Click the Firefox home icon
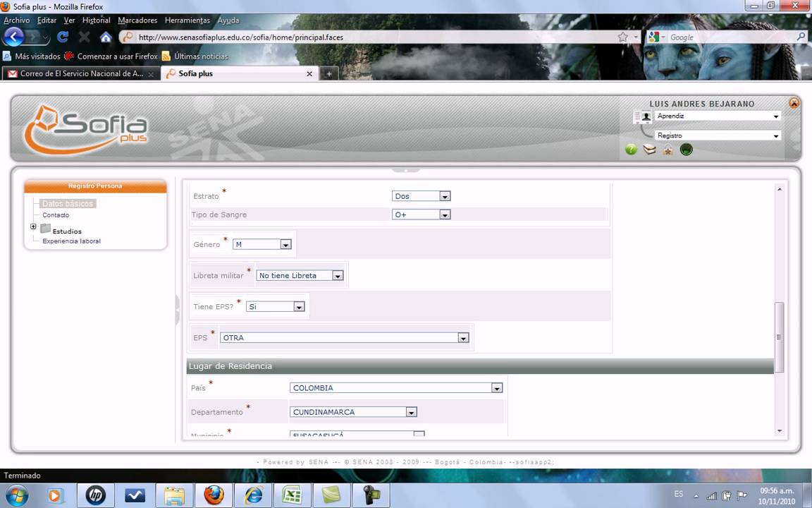The width and height of the screenshot is (812, 508). pos(106,37)
